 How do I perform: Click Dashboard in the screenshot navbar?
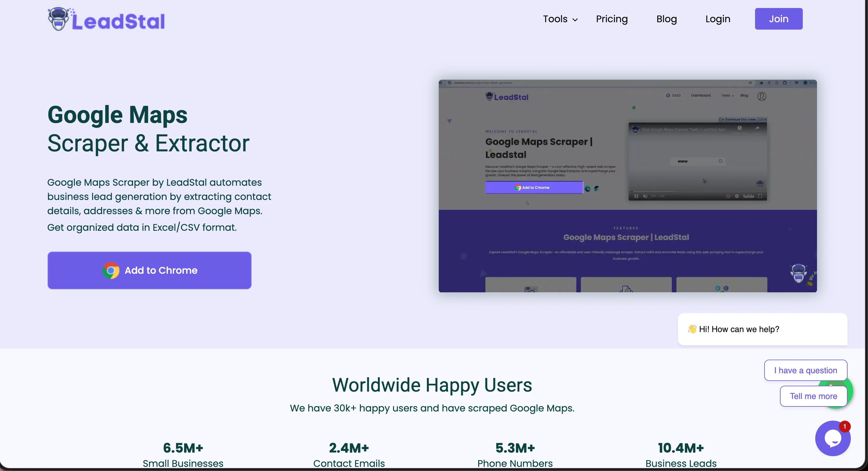pos(701,95)
